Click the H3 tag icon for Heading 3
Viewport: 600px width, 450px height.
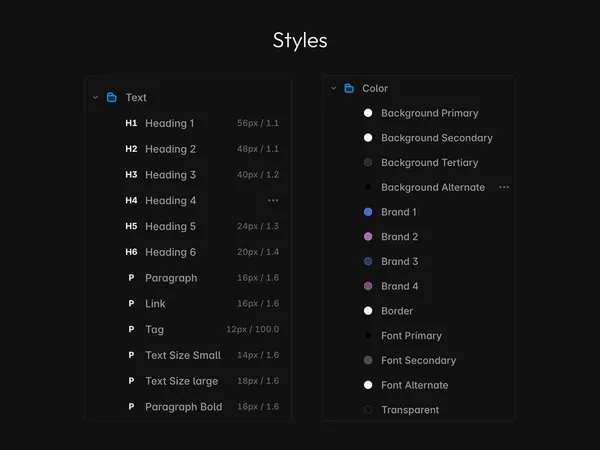[131, 174]
